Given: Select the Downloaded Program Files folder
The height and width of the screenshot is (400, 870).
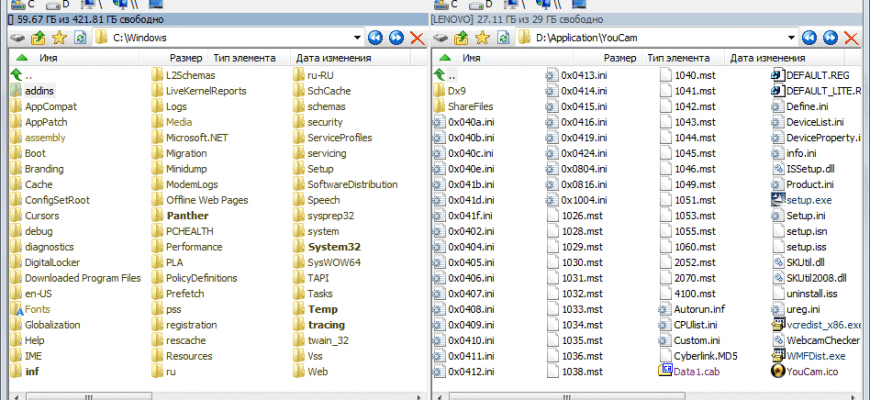Looking at the screenshot, I should pos(83,278).
